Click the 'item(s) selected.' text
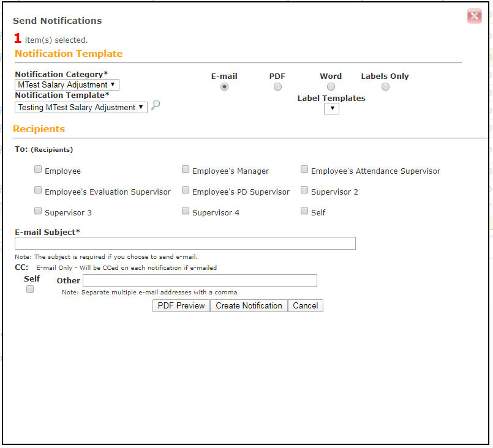Image resolution: width=493 pixels, height=448 pixels. tap(56, 40)
